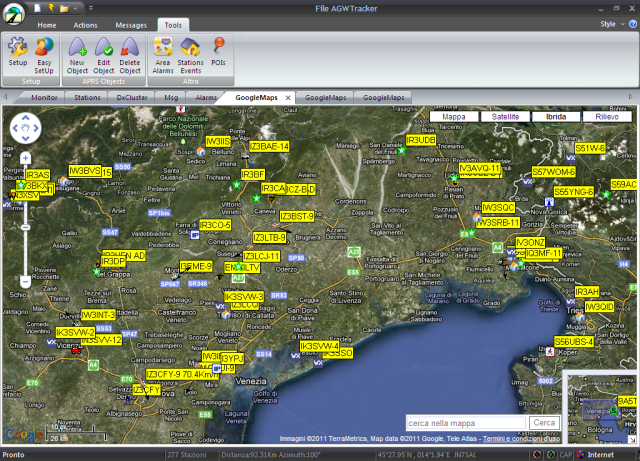This screenshot has height=461, width=640.
Task: Click the overview minimap thumbnail
Action: 602,409
